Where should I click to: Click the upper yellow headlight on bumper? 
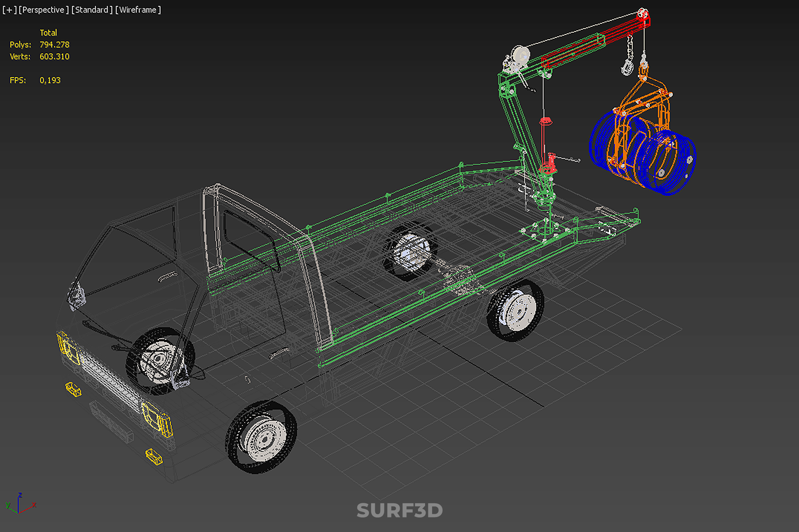click(68, 348)
